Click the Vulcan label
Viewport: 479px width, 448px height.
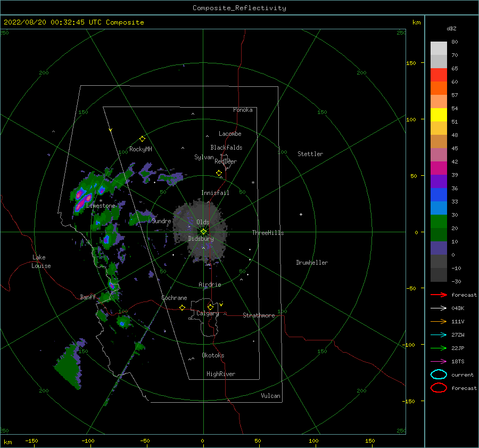271,396
